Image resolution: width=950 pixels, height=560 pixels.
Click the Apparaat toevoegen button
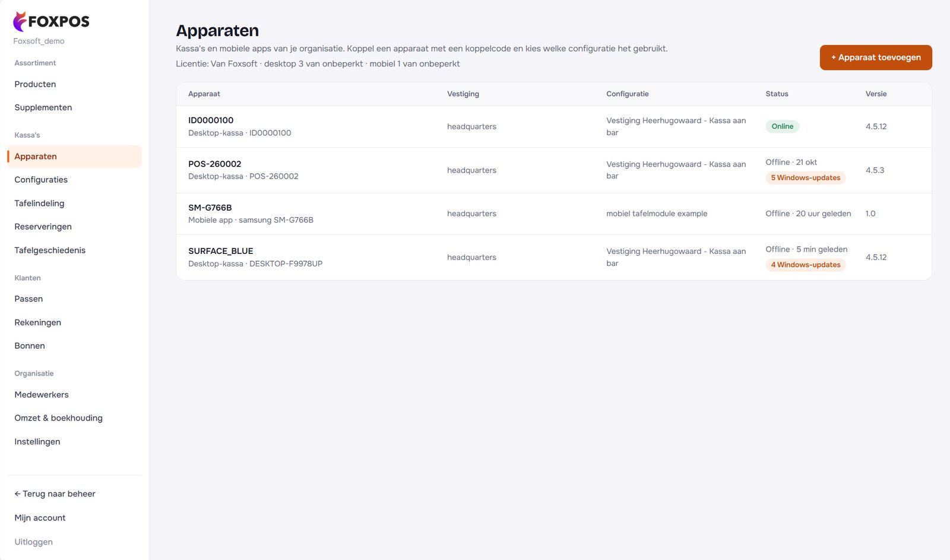[876, 58]
